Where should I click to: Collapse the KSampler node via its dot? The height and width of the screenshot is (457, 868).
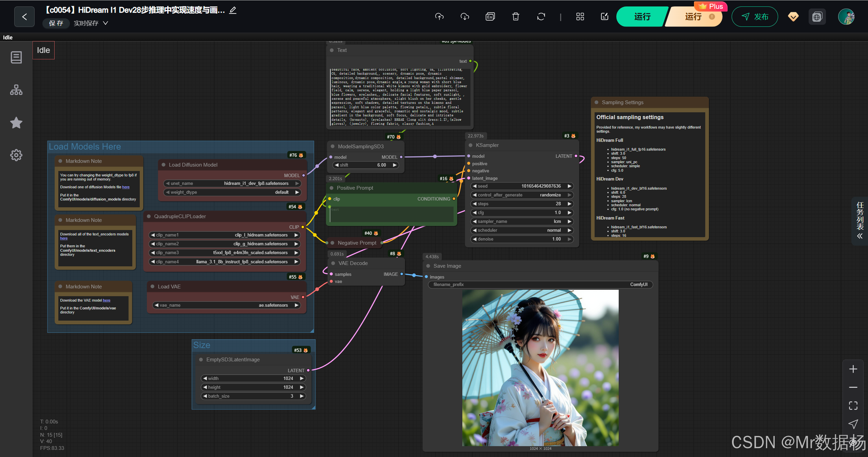470,145
